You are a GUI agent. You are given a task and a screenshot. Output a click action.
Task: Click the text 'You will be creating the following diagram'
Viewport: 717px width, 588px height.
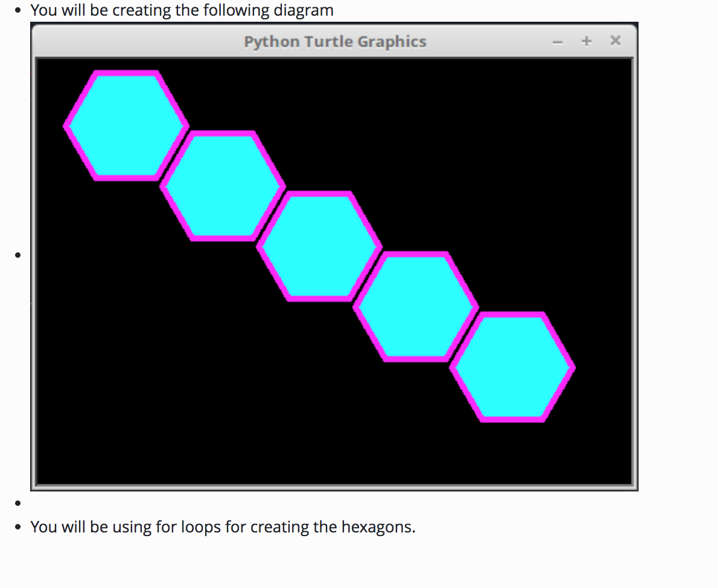[182, 10]
